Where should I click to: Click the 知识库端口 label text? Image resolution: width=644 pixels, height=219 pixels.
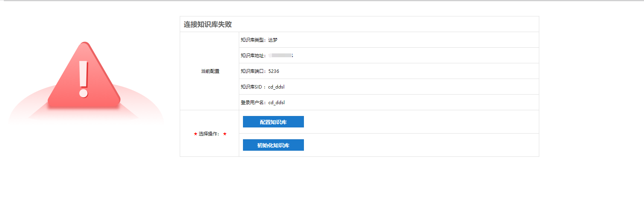click(252, 71)
